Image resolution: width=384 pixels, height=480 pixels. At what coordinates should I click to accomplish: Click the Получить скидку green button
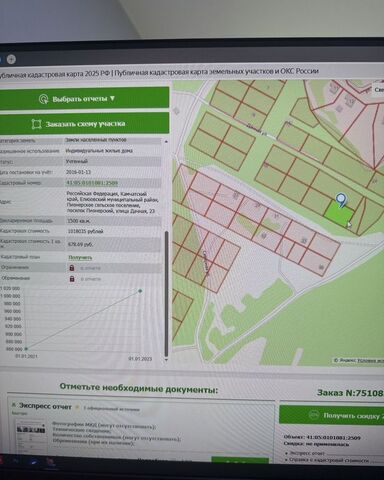[x=332, y=415]
